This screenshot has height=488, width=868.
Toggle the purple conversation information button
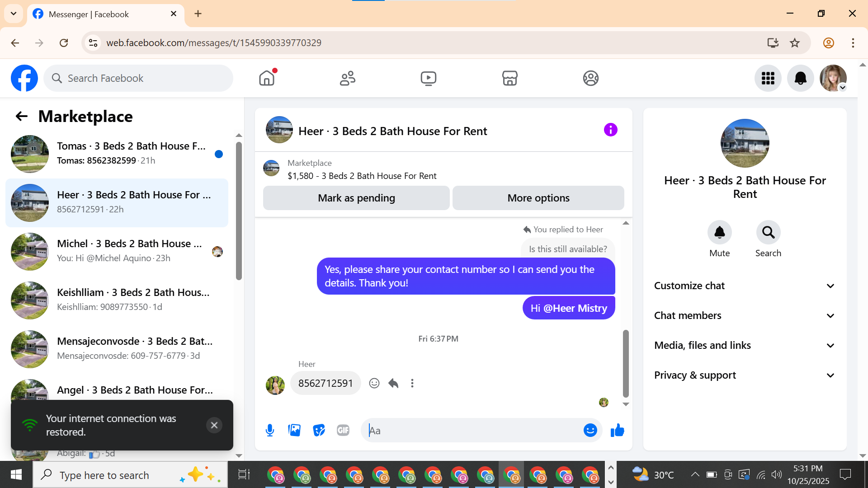(610, 130)
